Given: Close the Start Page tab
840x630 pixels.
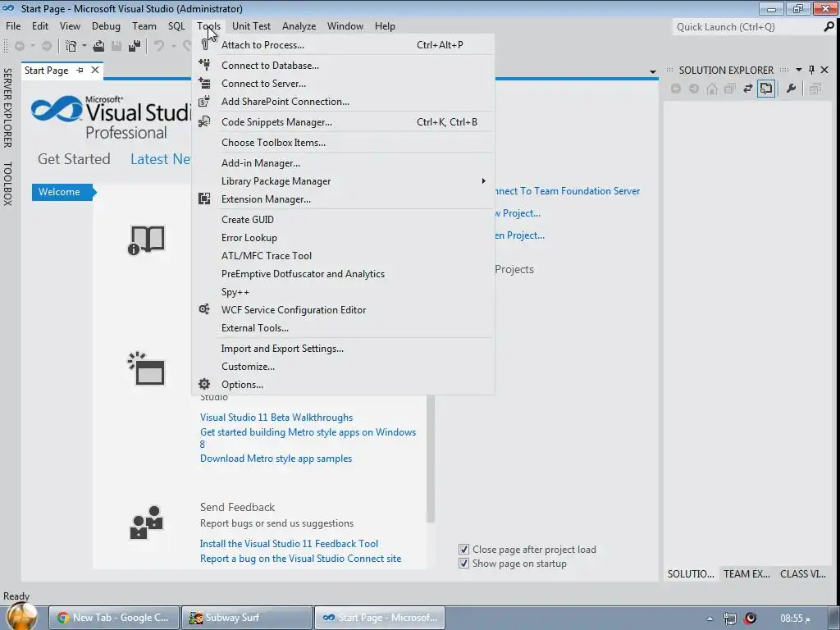Looking at the screenshot, I should coord(95,70).
